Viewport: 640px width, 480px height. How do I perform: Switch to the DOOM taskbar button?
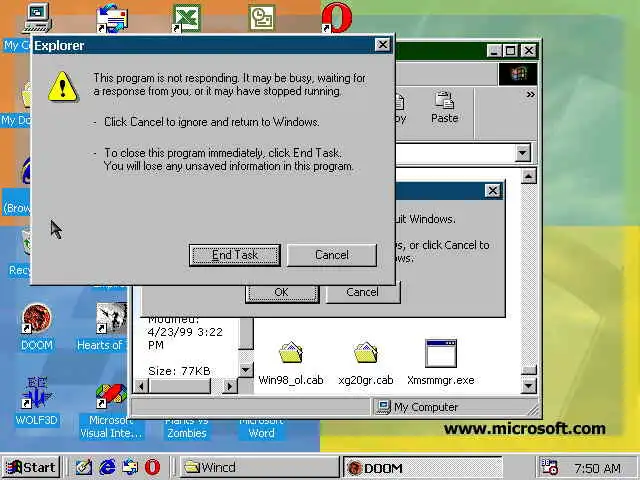coord(423,467)
